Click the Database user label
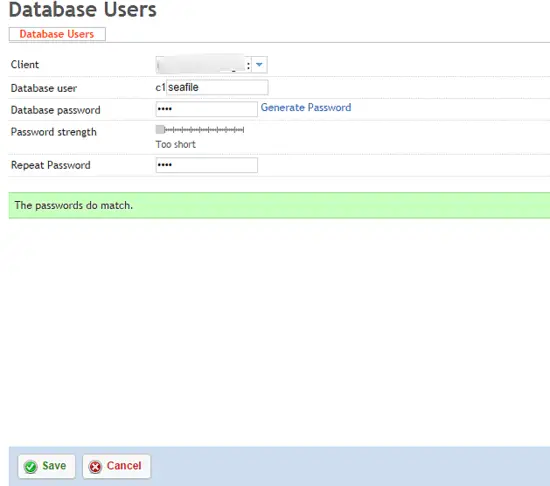The height and width of the screenshot is (486, 550). click(44, 88)
